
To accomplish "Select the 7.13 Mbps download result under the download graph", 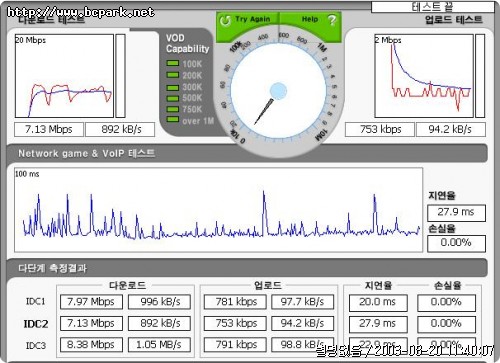I will pyautogui.click(x=49, y=129).
